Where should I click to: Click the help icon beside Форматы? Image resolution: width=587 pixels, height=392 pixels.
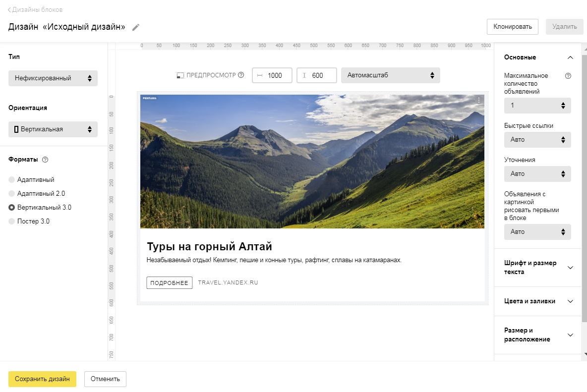coord(45,160)
